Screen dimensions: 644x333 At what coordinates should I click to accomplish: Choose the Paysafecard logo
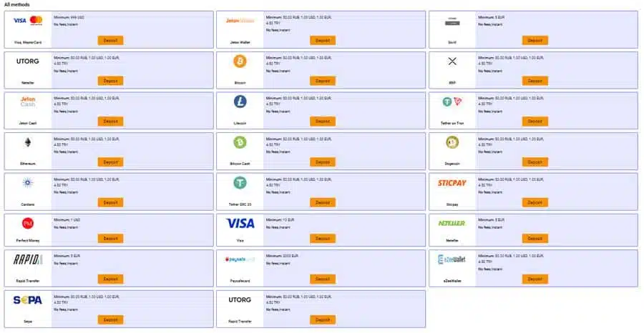(240, 259)
